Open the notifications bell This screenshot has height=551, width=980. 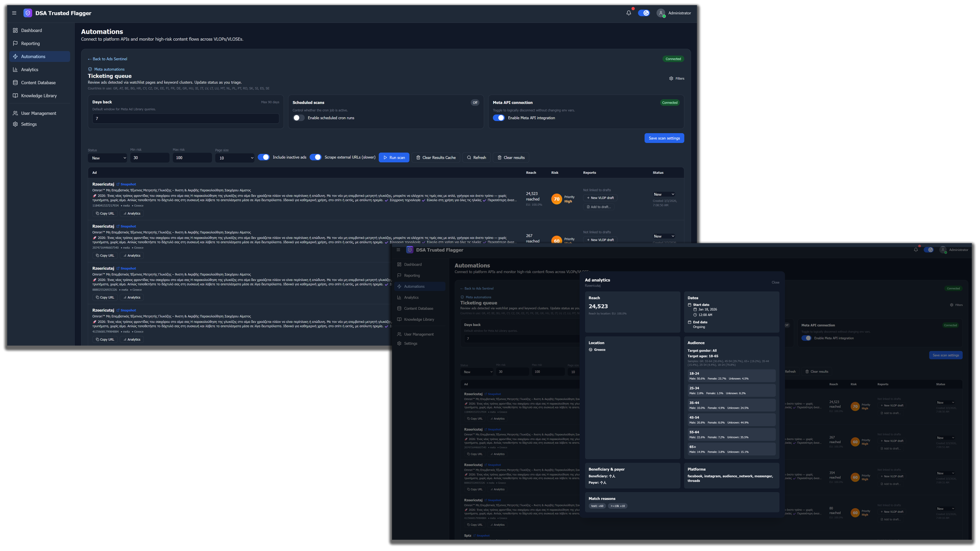point(629,13)
